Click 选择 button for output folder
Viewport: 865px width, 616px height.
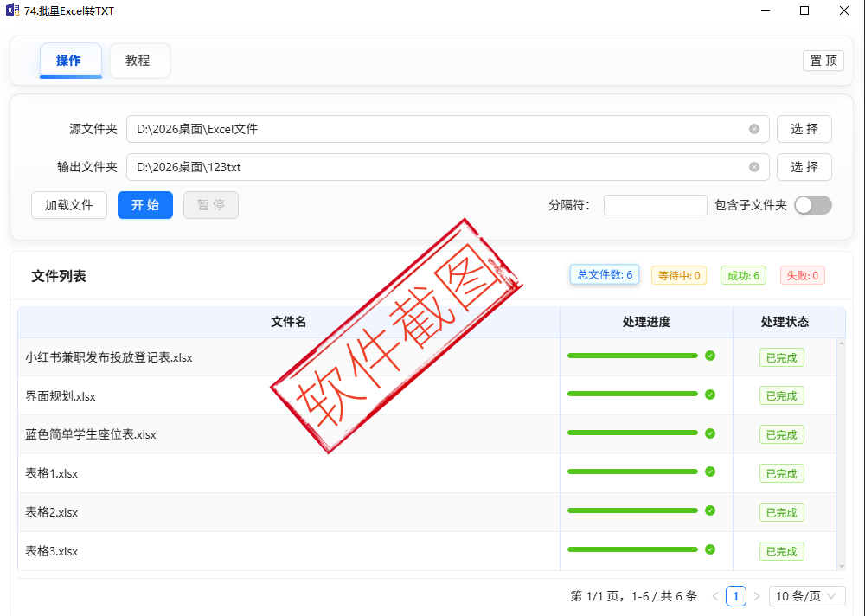(x=804, y=167)
